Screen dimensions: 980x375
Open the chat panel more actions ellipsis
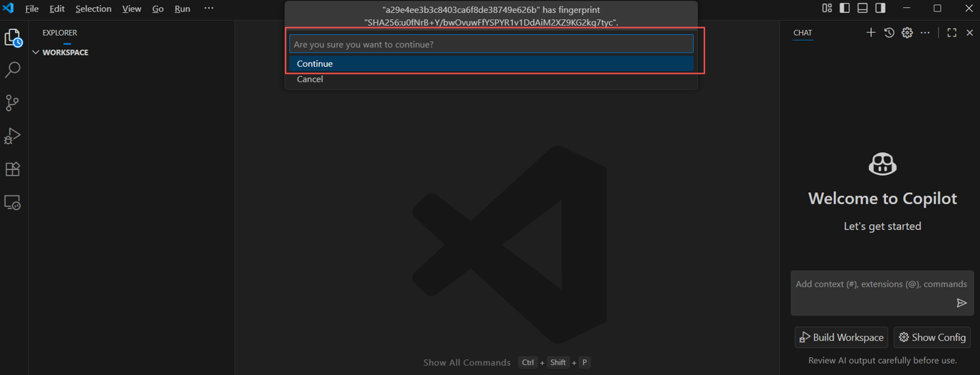pos(925,33)
